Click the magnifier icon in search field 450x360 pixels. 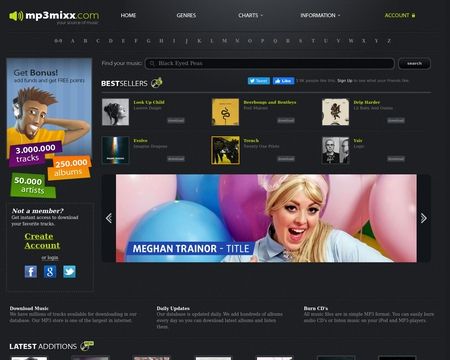pyautogui.click(x=152, y=63)
